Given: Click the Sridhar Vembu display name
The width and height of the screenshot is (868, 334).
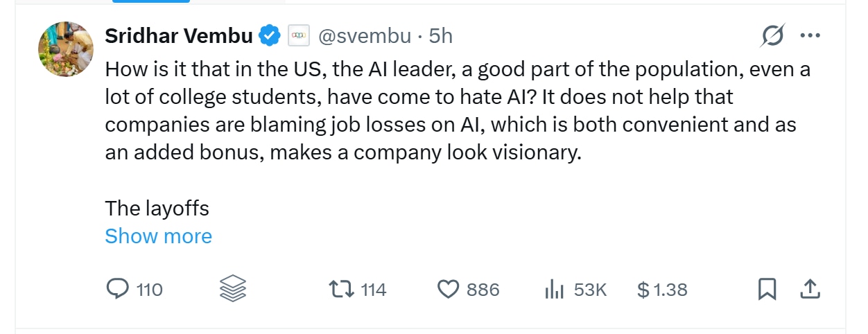Looking at the screenshot, I should (179, 36).
